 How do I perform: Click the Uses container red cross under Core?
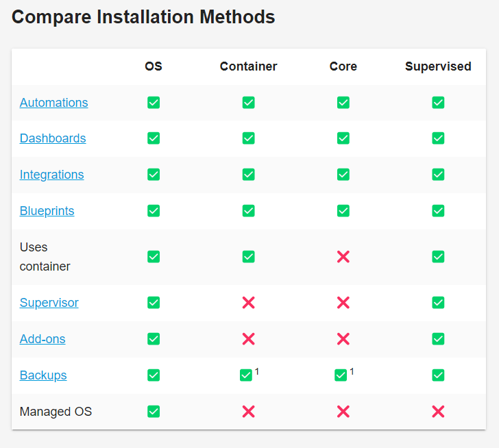pyautogui.click(x=343, y=257)
